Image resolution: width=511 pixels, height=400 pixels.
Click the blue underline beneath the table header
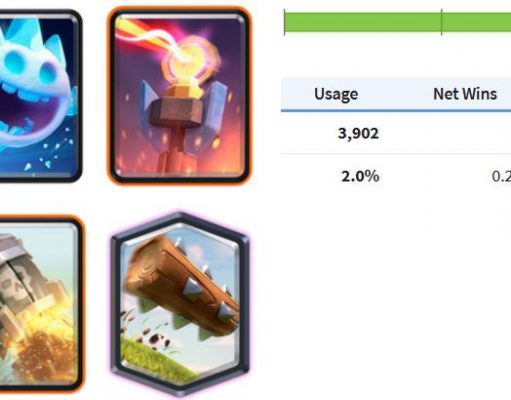click(396, 110)
